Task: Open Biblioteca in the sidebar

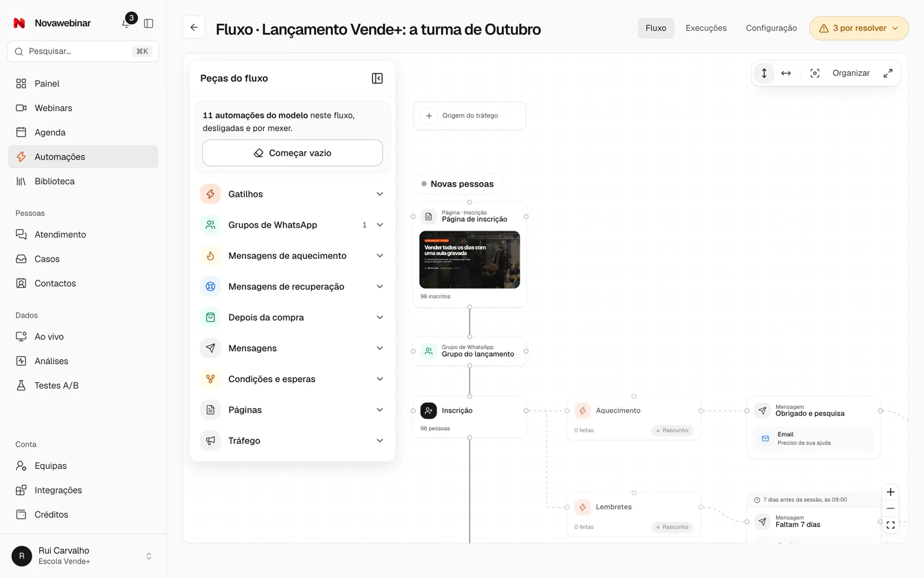Action: 83,181
